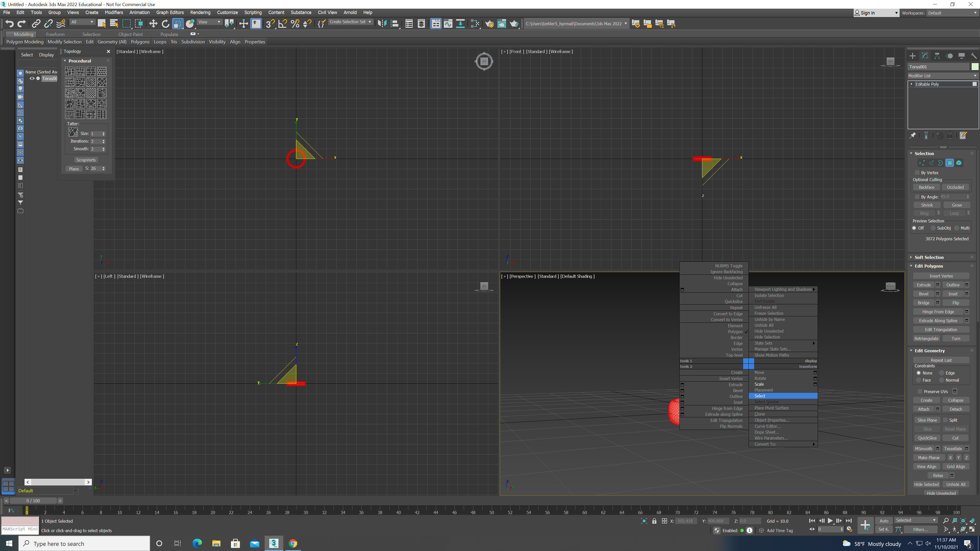Toggle Selection Lock padlock icon
This screenshot has height=551, width=980.
[x=654, y=521]
